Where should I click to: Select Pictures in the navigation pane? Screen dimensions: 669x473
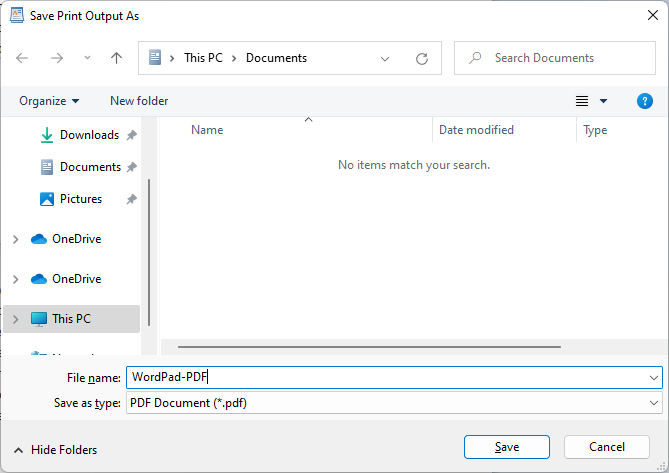(80, 199)
